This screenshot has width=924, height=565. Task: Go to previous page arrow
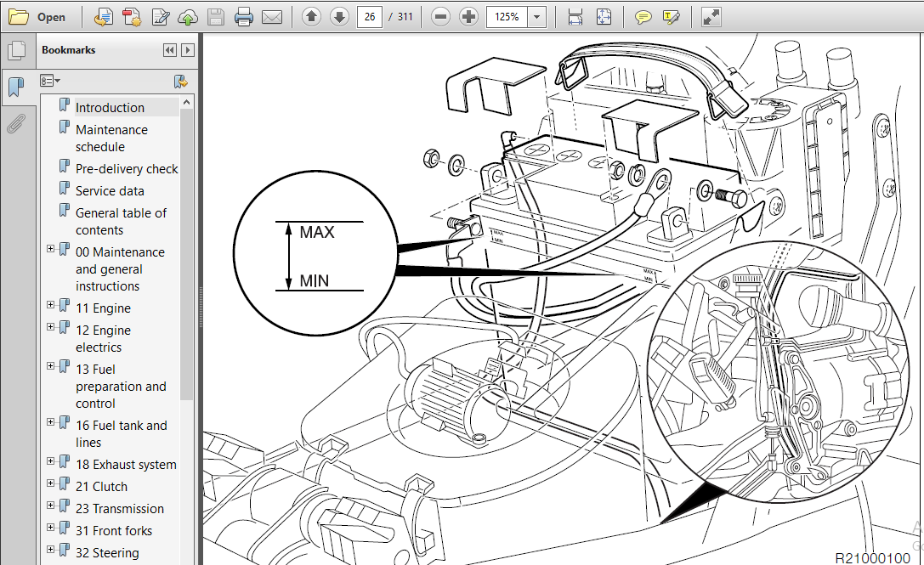311,16
